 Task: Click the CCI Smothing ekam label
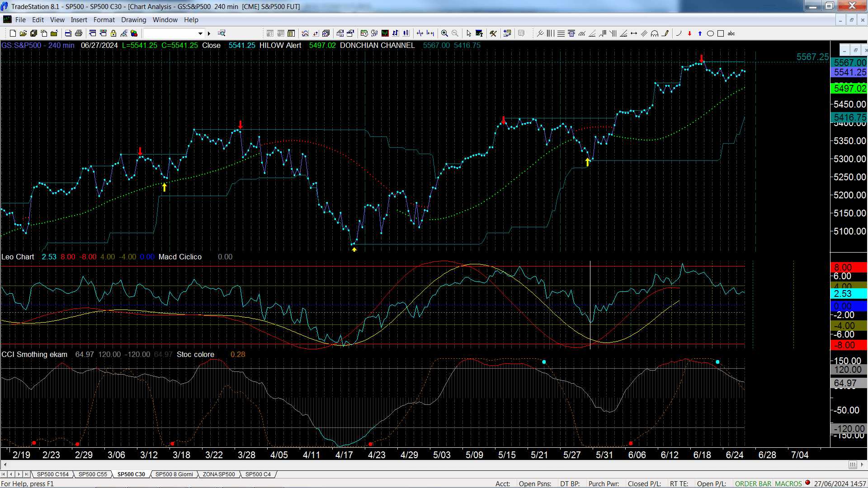tap(34, 355)
